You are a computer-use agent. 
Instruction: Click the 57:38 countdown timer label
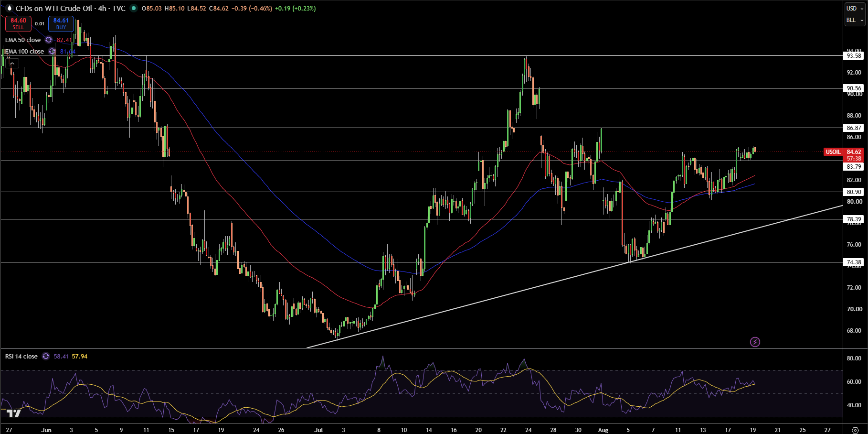[x=854, y=159]
